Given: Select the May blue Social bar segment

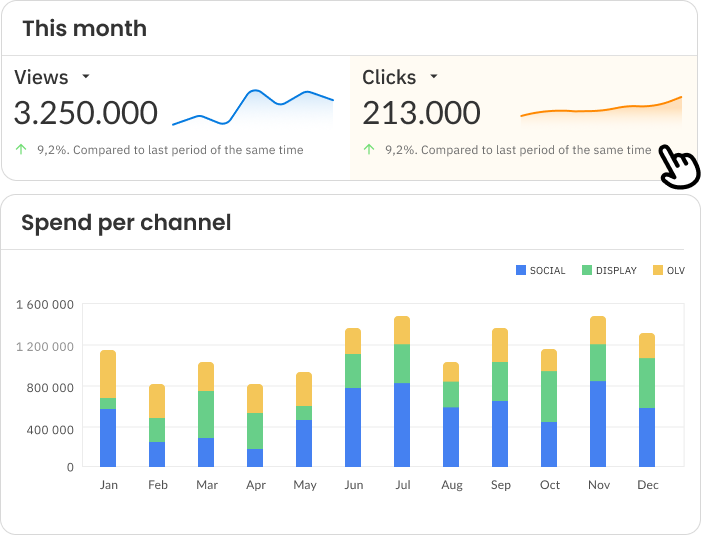Looking at the screenshot, I should pos(304,443).
